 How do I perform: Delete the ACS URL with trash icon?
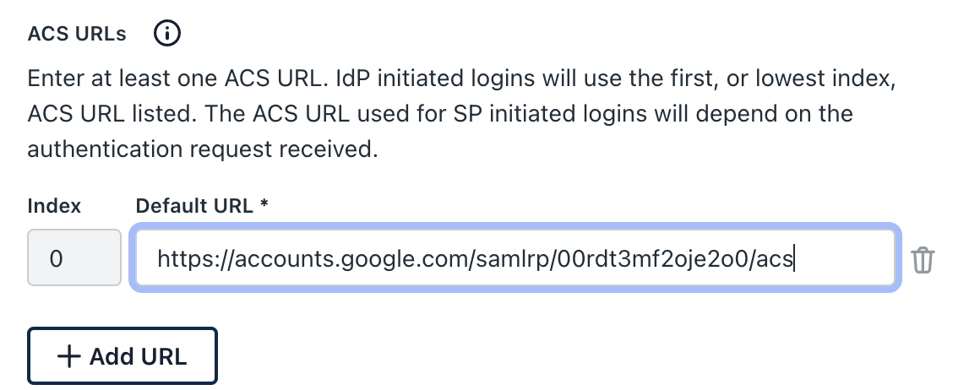tap(923, 259)
